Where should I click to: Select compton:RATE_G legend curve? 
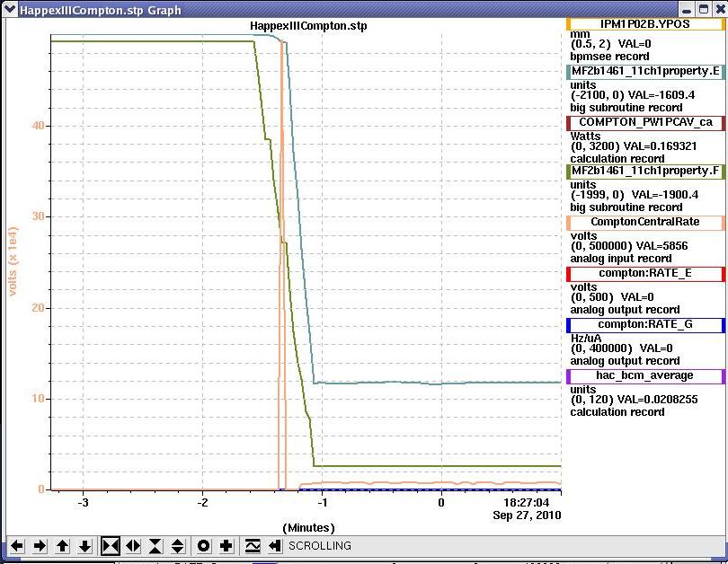pos(645,325)
